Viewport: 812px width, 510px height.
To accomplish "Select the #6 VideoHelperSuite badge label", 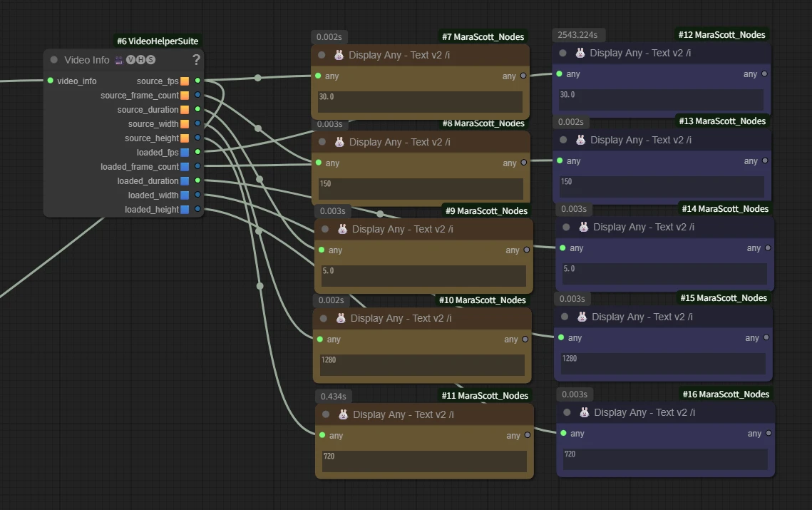I will tap(158, 41).
